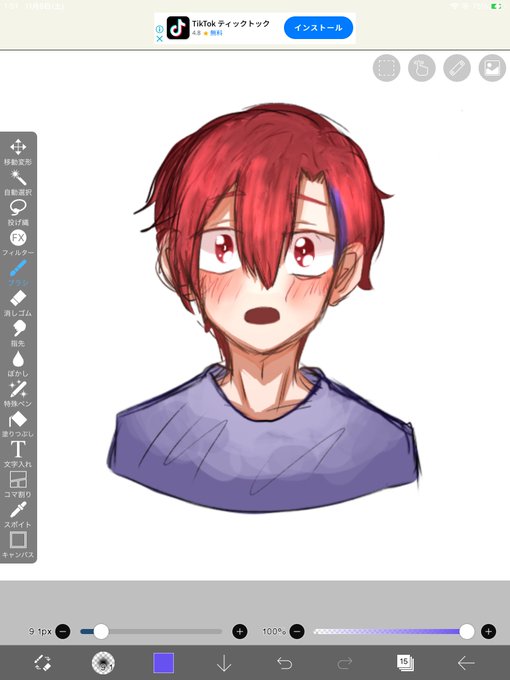Undo the last stroke
Image resolution: width=510 pixels, height=680 pixels.
click(x=284, y=663)
